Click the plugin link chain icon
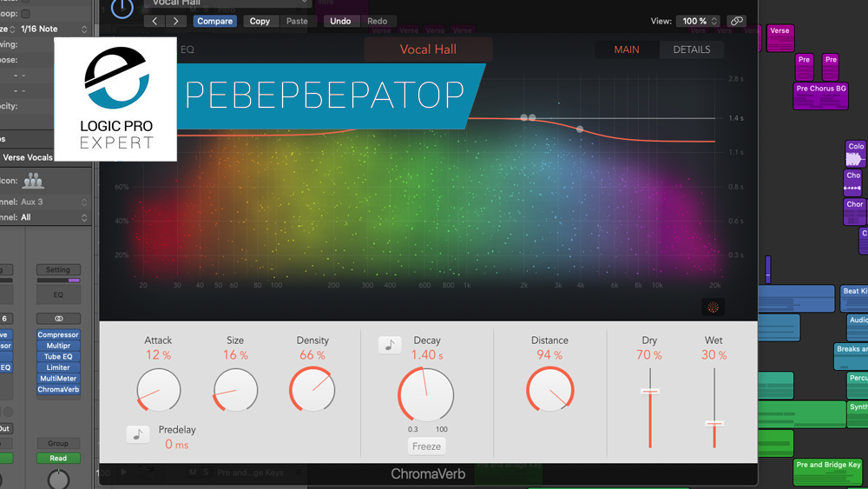Image resolution: width=868 pixels, height=489 pixels. 736,21
